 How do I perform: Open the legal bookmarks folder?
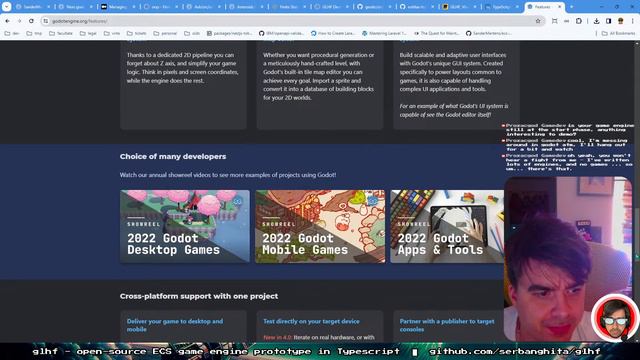88,33
